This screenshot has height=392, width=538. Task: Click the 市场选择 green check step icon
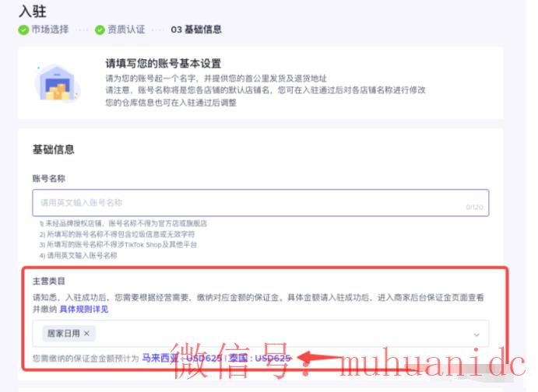coord(23,30)
